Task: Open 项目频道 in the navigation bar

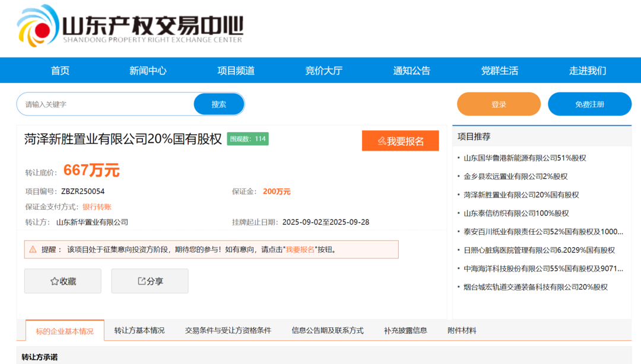Action: point(236,71)
